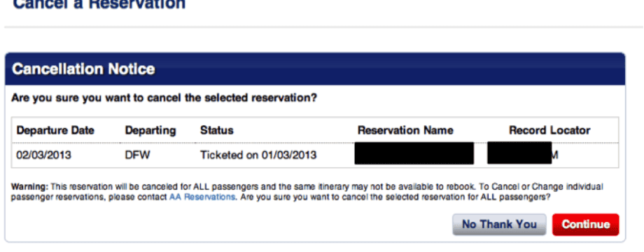Click the Ticketed on 01/03/2013 status

tap(258, 155)
